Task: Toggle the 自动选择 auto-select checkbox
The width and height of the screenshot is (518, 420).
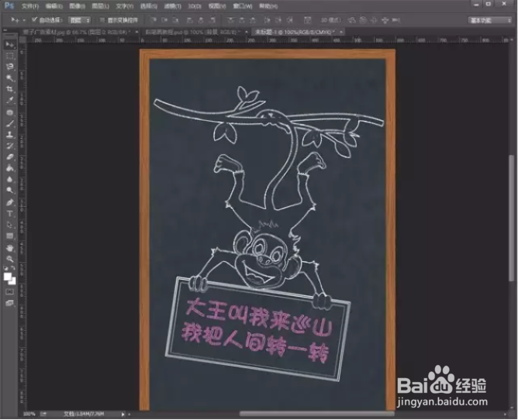Action: (34, 20)
